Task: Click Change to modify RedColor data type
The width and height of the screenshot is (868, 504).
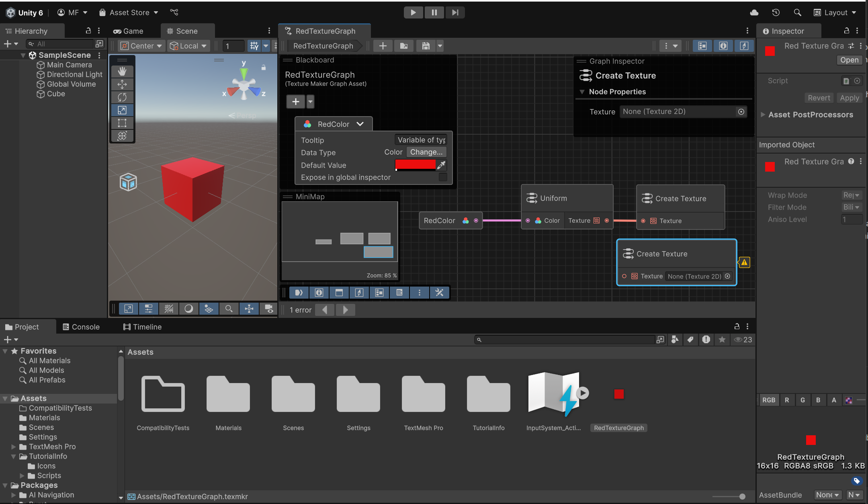Action: [x=426, y=152]
